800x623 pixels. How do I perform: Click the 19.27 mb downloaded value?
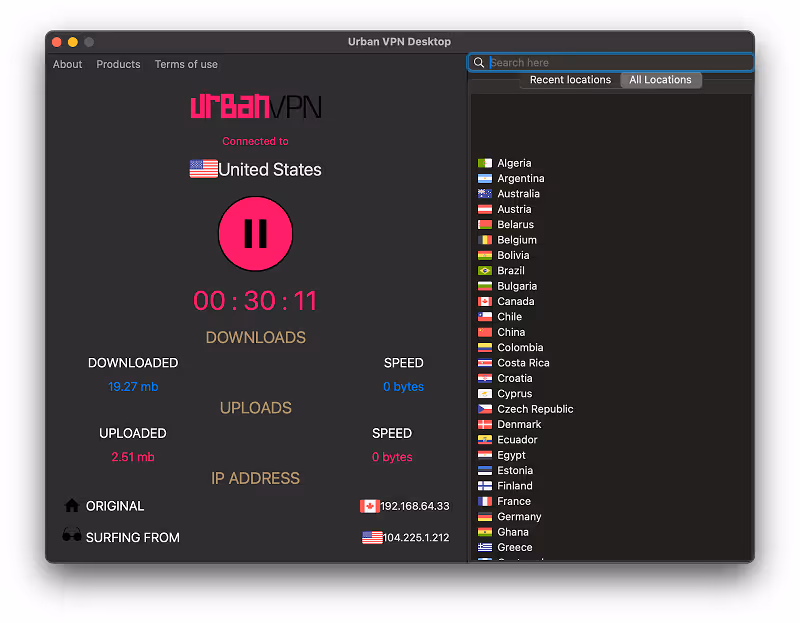(x=133, y=387)
